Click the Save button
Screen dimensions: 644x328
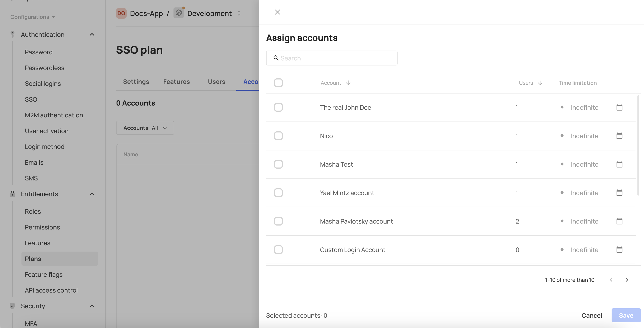(x=626, y=315)
